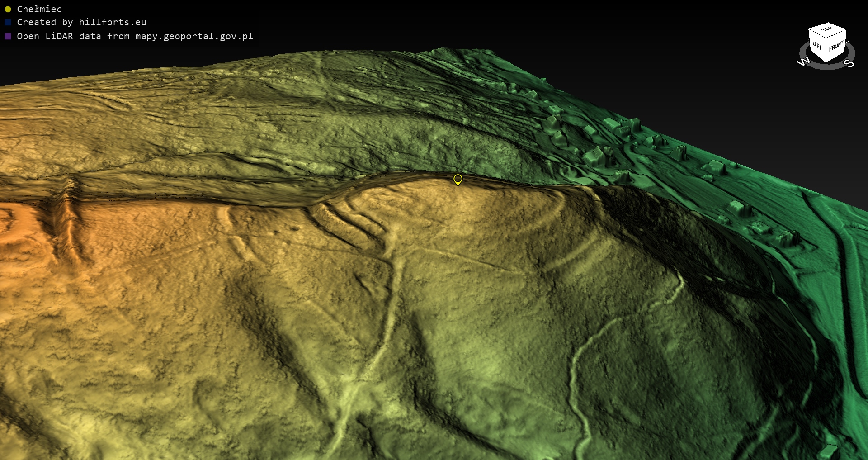868x460 pixels.
Task: Toggle the purple LiDAR legend square
Action: click(x=8, y=36)
